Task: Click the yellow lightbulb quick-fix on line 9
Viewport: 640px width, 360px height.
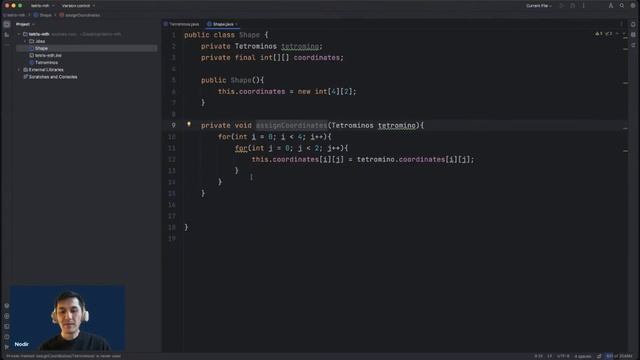Action: coord(189,124)
